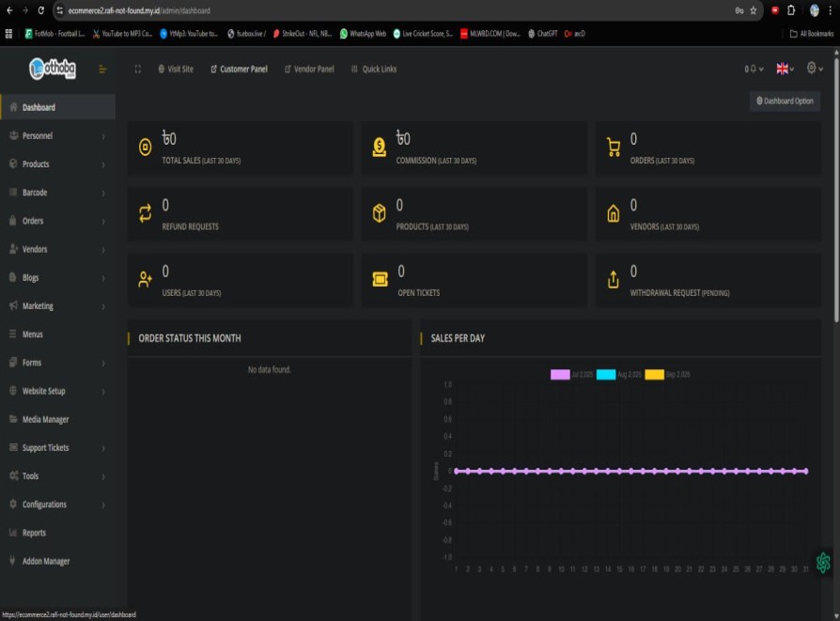Click the Refund Requests arrows icon
Viewport: 840px width, 621px height.
[146, 213]
